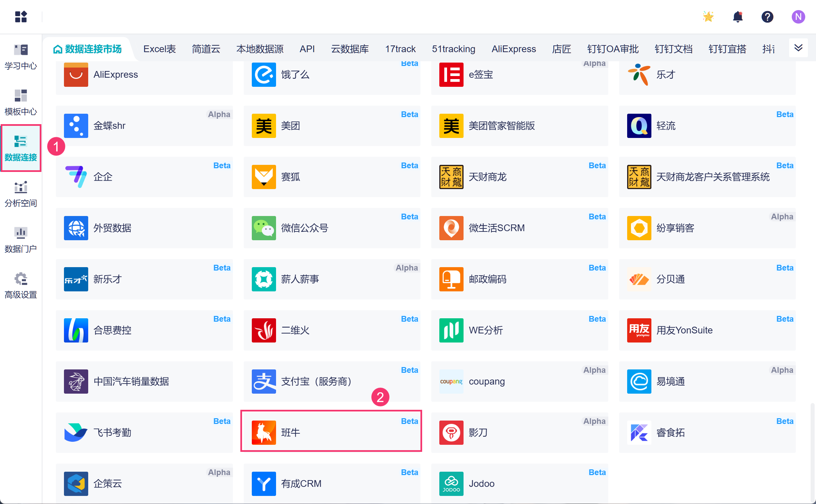Click the 外贸数据 connector icon
This screenshot has width=816, height=504.
(76, 228)
